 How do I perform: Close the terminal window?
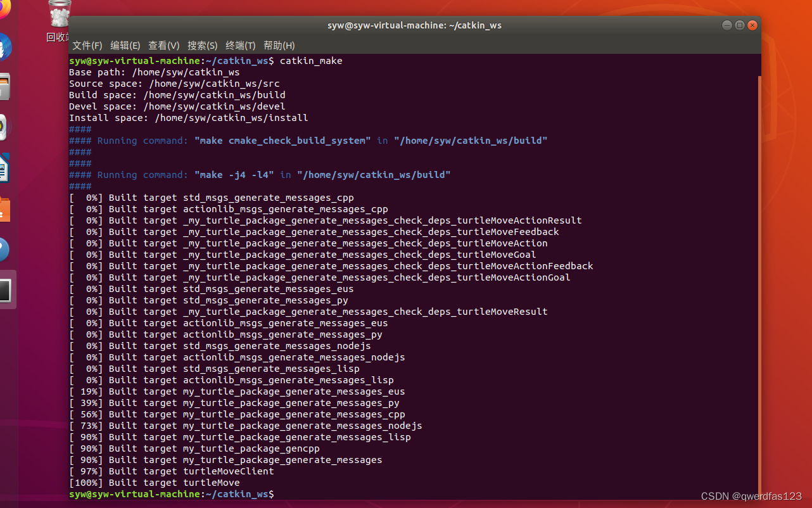pyautogui.click(x=752, y=25)
